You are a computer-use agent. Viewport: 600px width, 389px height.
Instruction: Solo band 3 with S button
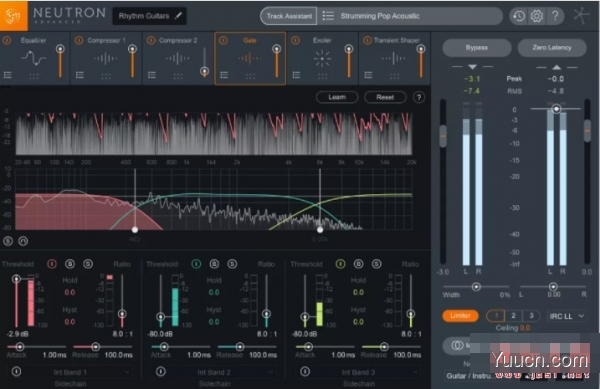[377, 264]
